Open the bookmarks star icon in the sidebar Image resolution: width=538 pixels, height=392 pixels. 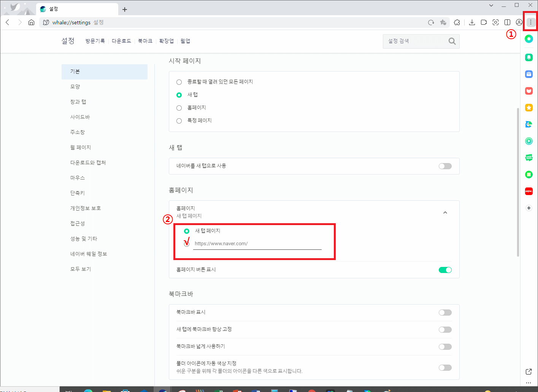tap(528, 107)
